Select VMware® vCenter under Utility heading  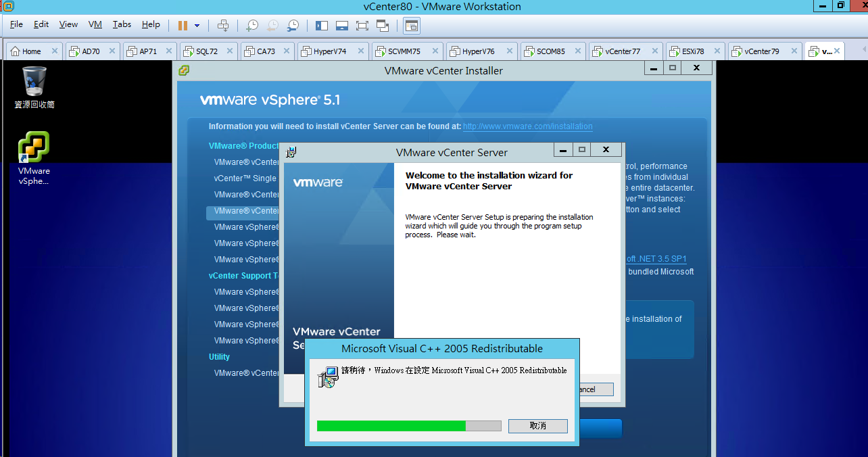(x=247, y=373)
